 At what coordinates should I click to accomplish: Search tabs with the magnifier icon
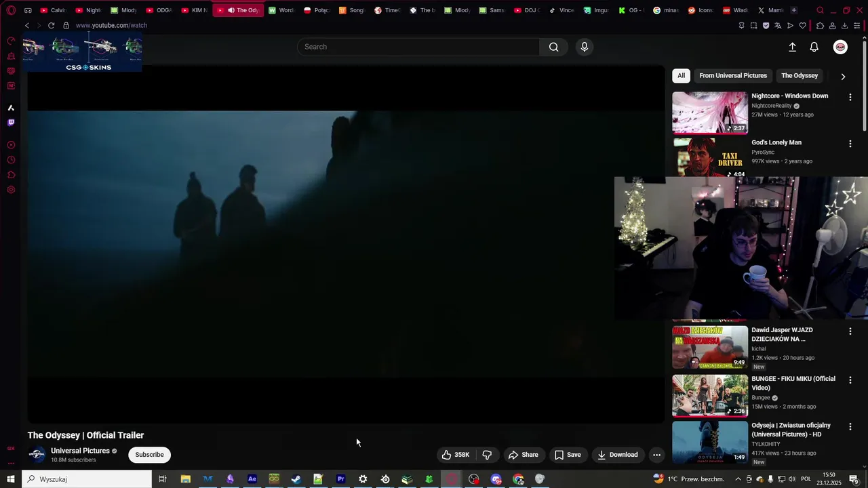tap(820, 10)
